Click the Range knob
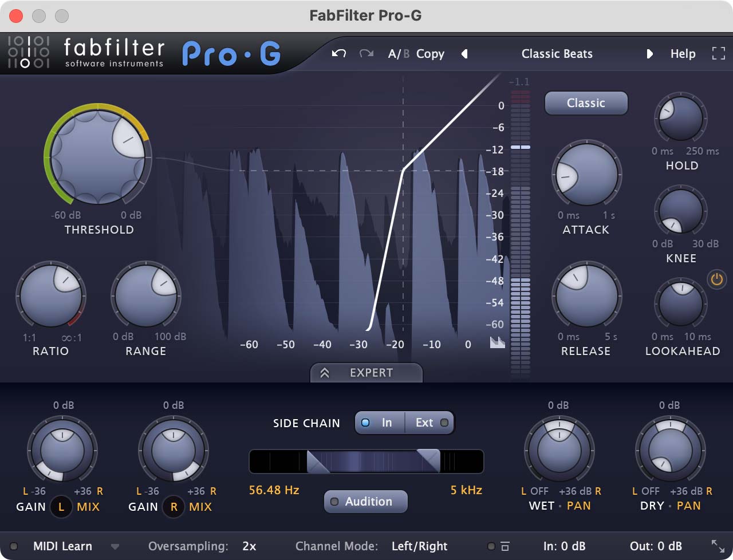Screen dimensions: 733x560 [x=145, y=297]
